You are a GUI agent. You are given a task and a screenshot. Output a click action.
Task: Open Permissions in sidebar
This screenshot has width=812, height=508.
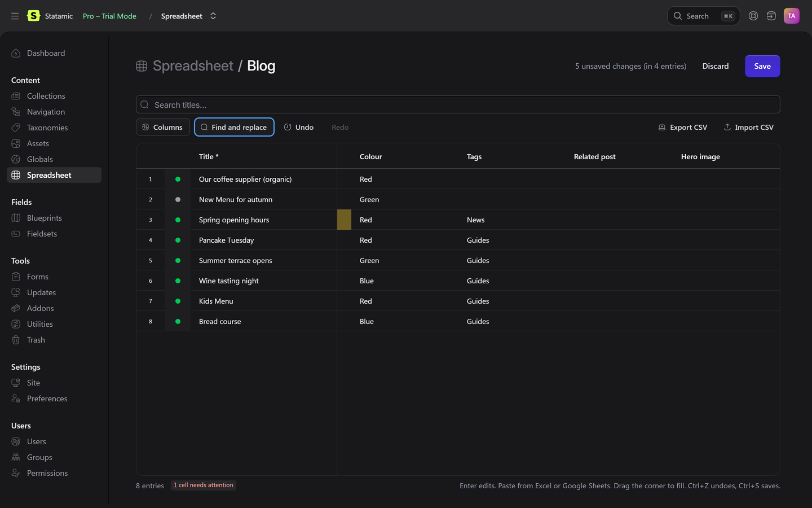click(x=54, y=473)
